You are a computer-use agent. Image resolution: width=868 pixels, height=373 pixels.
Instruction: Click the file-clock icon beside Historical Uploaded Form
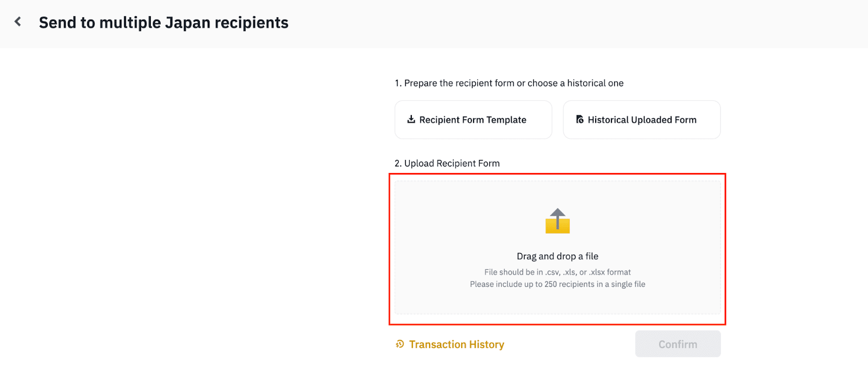(x=580, y=119)
